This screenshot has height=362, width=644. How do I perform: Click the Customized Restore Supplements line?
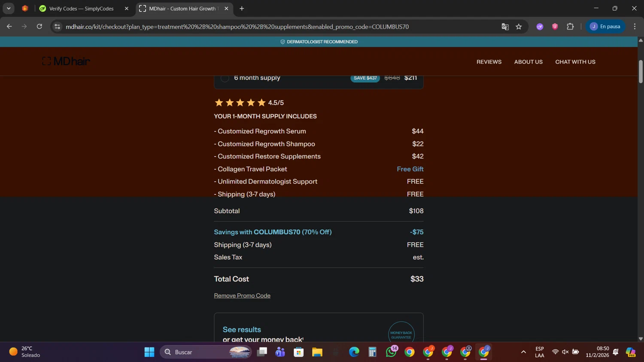(319, 157)
